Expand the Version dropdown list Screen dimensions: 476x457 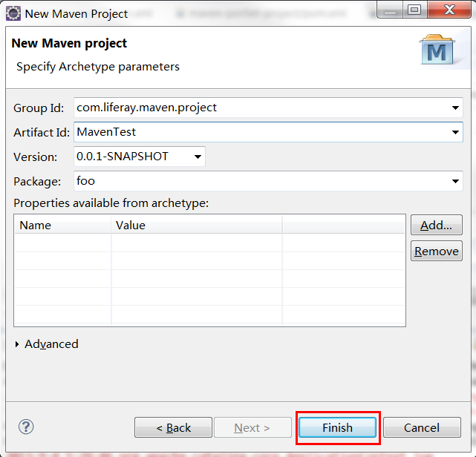tap(198, 157)
